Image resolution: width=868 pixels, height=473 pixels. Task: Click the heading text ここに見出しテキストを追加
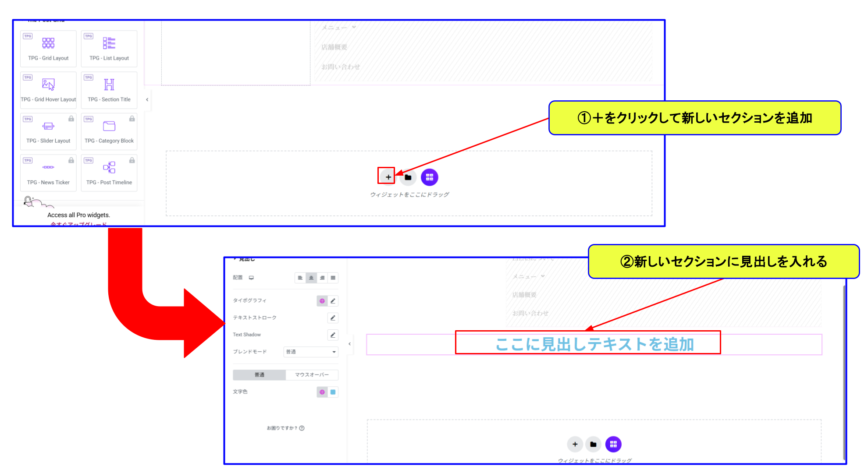[x=594, y=344]
